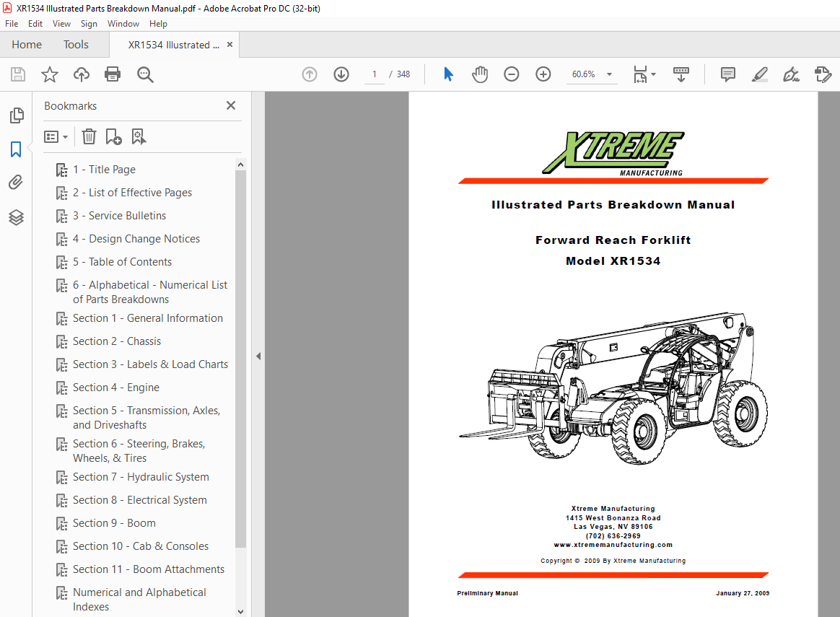
Task: Open the Layers panel icon
Action: point(16,217)
